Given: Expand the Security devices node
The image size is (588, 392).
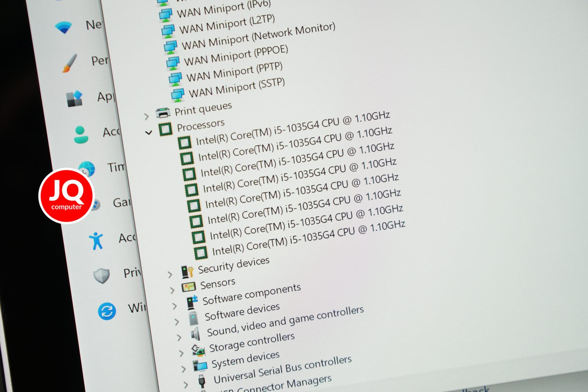Looking at the screenshot, I should [x=170, y=275].
